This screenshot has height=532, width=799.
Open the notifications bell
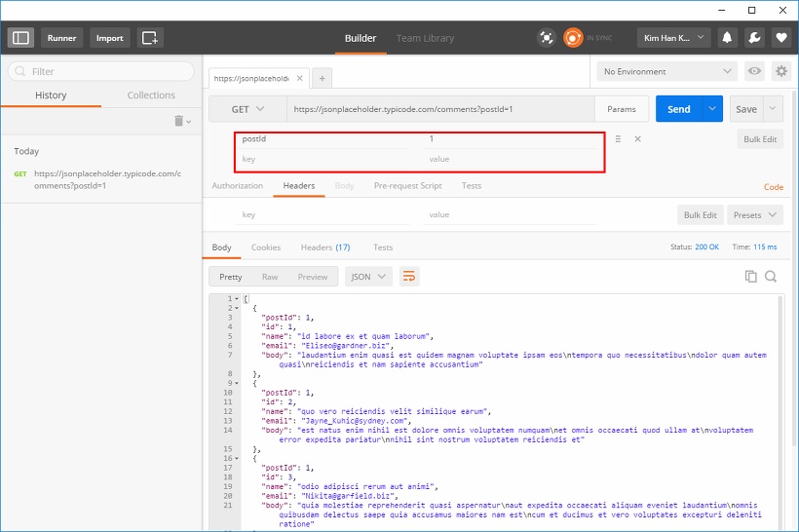(727, 38)
